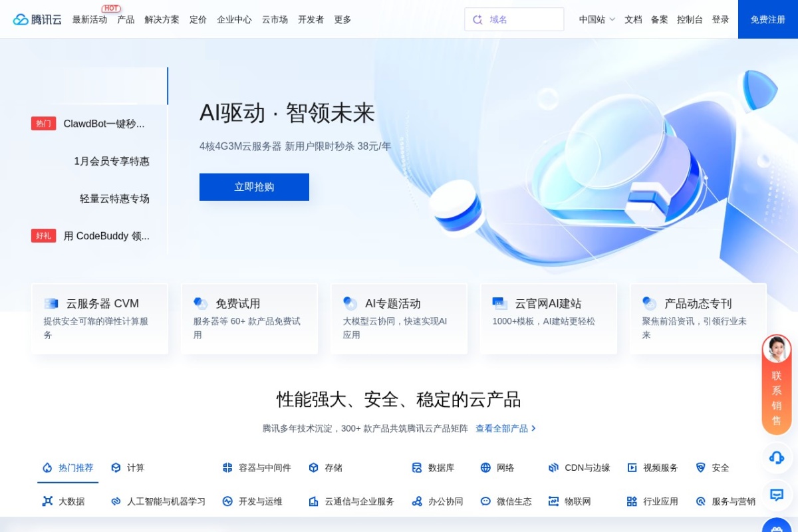The height and width of the screenshot is (532, 798).
Task: Click the floating feedback chat icon
Action: [x=776, y=495]
